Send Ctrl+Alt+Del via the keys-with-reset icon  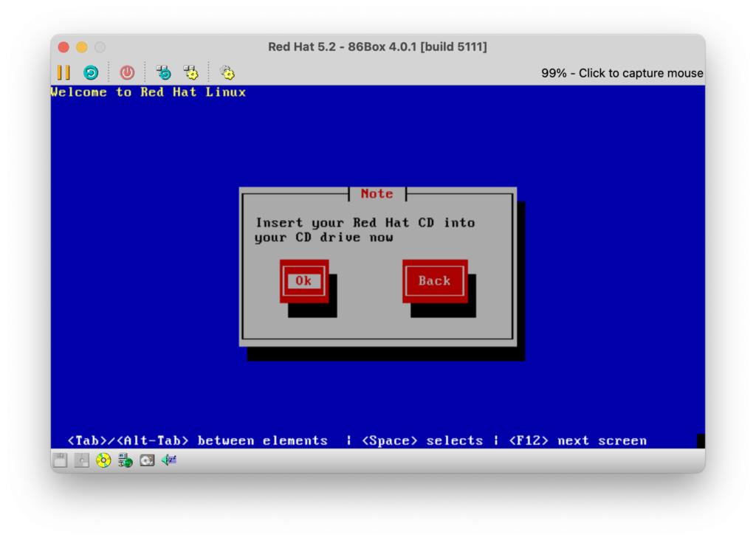tap(164, 73)
